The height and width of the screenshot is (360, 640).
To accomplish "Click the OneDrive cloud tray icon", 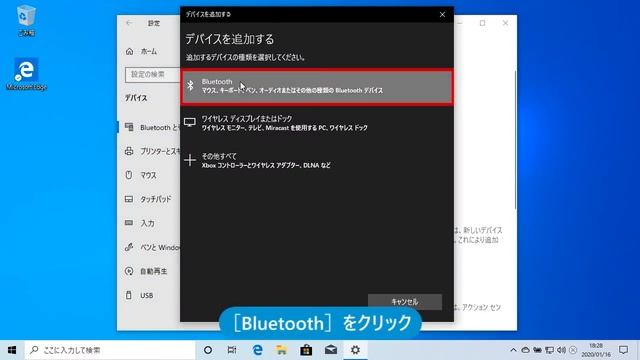I will coord(525,350).
